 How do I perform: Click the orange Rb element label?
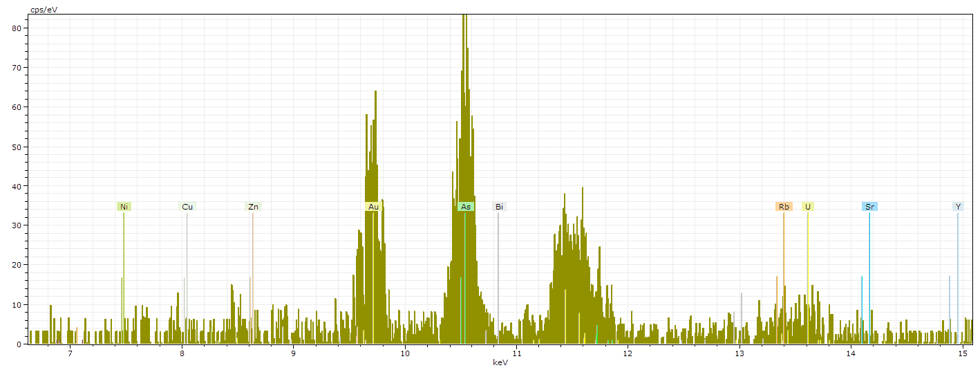(784, 207)
